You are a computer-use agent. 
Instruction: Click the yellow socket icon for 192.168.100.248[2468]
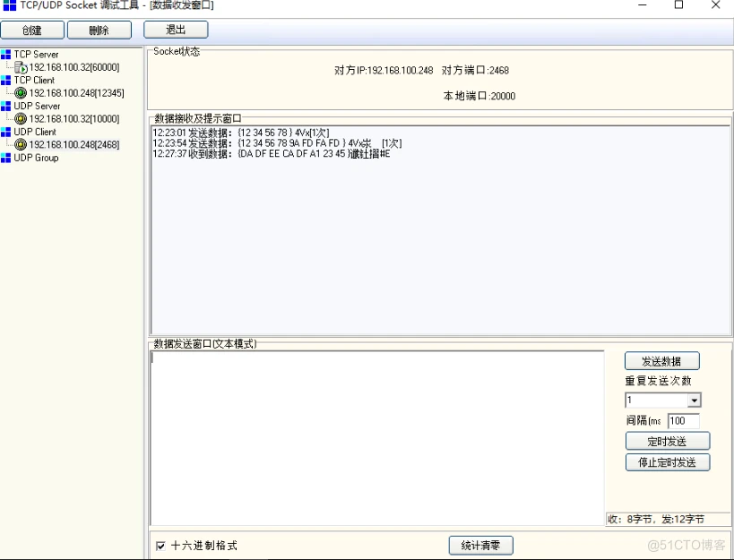pos(20,144)
